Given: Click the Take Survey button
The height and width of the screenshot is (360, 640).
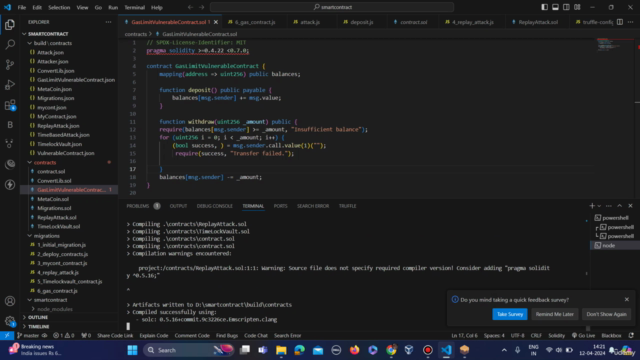Looking at the screenshot, I should pos(510,314).
